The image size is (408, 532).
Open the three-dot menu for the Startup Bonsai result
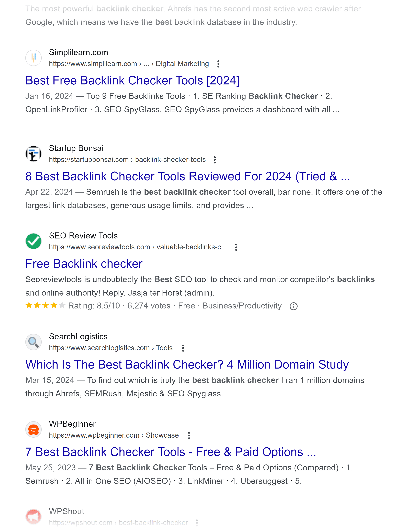coord(215,160)
